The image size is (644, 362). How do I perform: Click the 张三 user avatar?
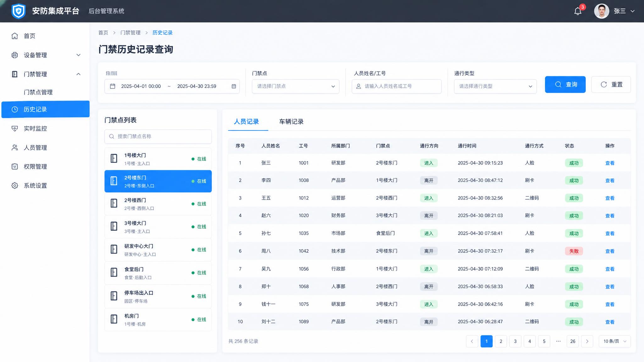click(602, 11)
